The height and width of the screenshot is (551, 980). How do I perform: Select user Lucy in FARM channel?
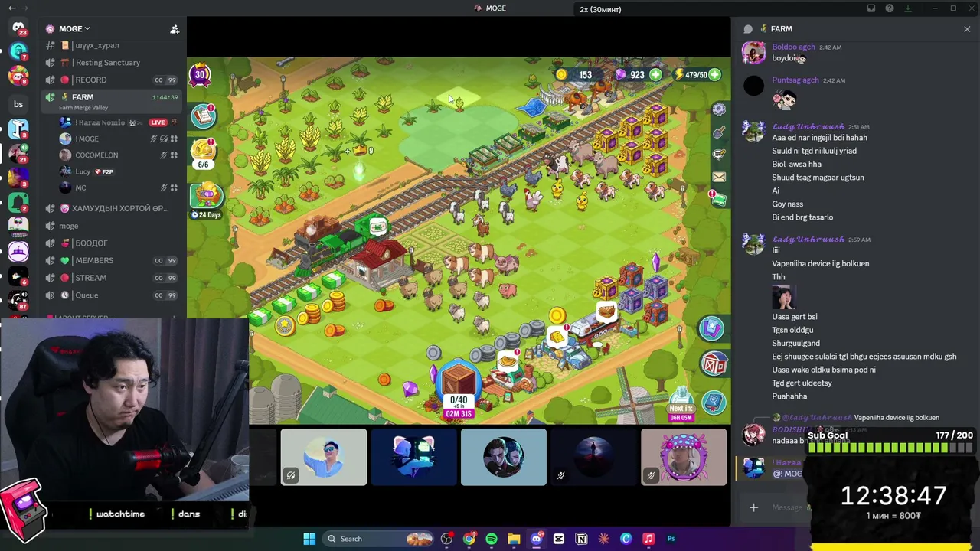point(119,171)
